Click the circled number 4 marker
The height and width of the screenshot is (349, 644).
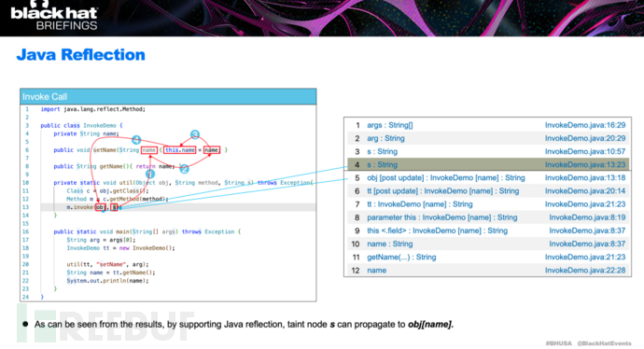tap(136, 140)
